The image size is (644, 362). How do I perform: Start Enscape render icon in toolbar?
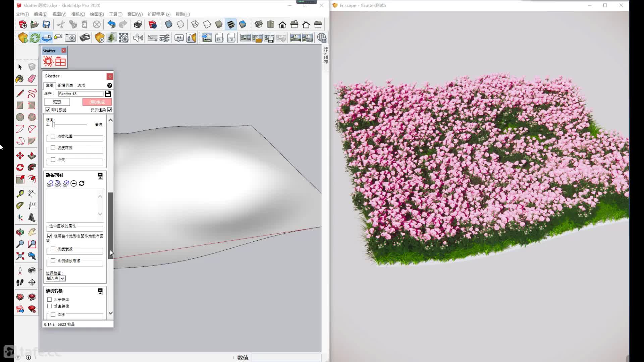23,38
